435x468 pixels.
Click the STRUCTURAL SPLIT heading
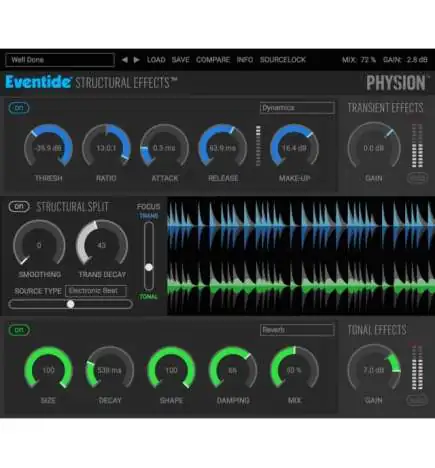(x=72, y=207)
